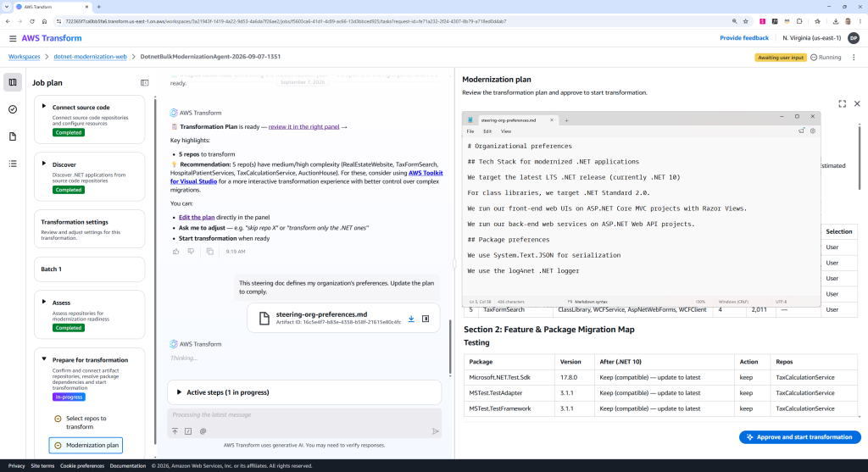The height and width of the screenshot is (472, 868).
Task: Download steering-org-preferences.md artifact
Action: click(x=411, y=319)
